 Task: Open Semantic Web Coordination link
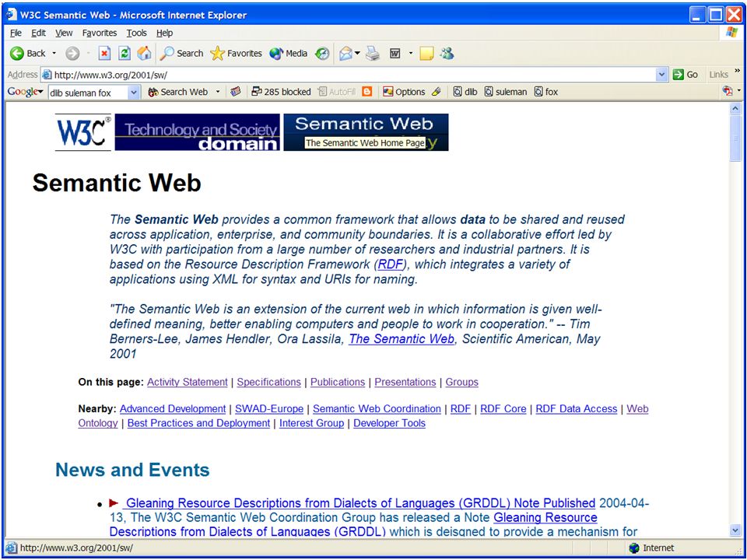[377, 408]
